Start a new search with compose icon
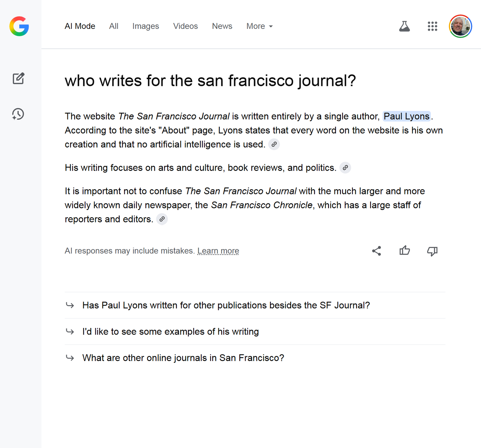This screenshot has width=481, height=448. tap(18, 79)
